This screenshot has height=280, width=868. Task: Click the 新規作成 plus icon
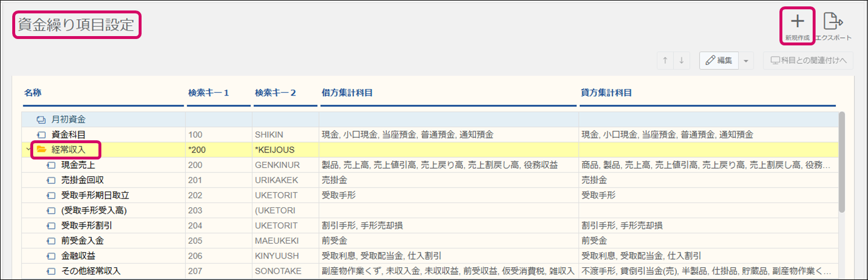coord(797,22)
